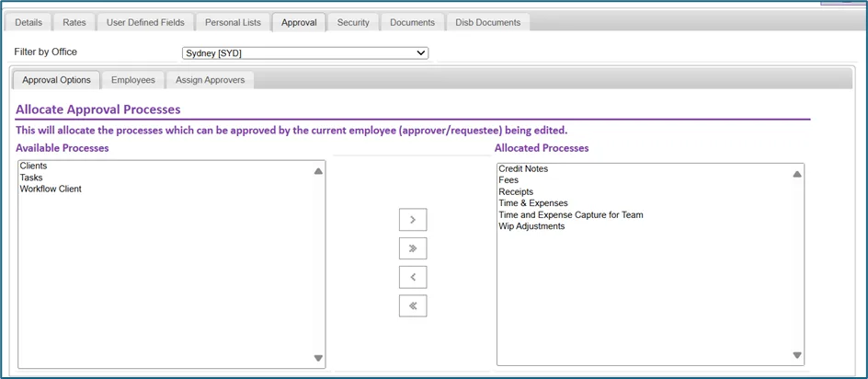Open the Filter by Office dropdown
The width and height of the screenshot is (868, 379).
[x=305, y=53]
